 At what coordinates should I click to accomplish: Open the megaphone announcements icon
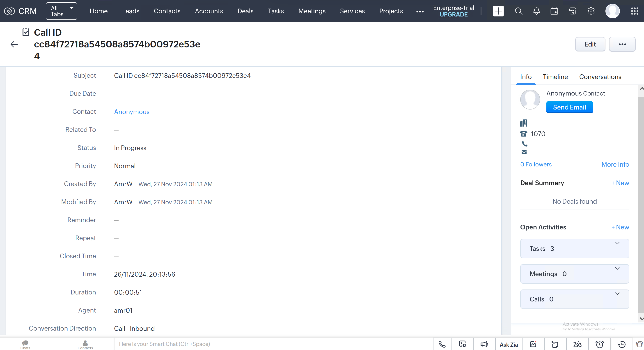coord(484,344)
